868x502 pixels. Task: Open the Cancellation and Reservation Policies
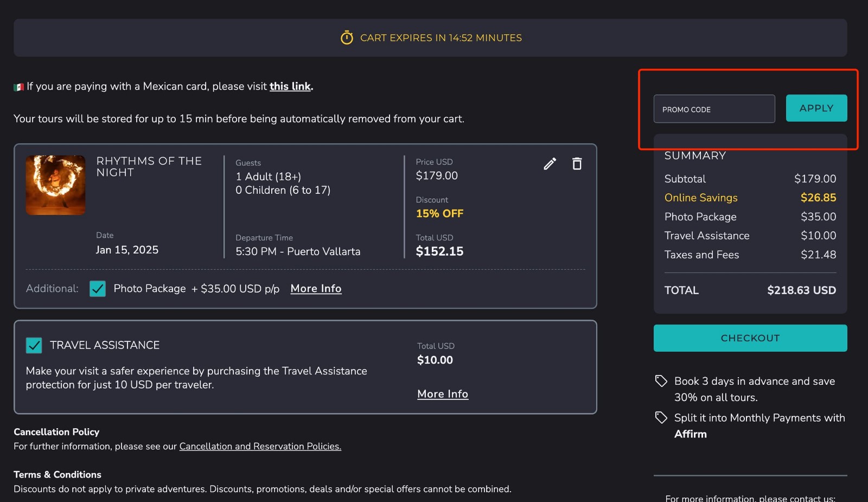point(260,446)
